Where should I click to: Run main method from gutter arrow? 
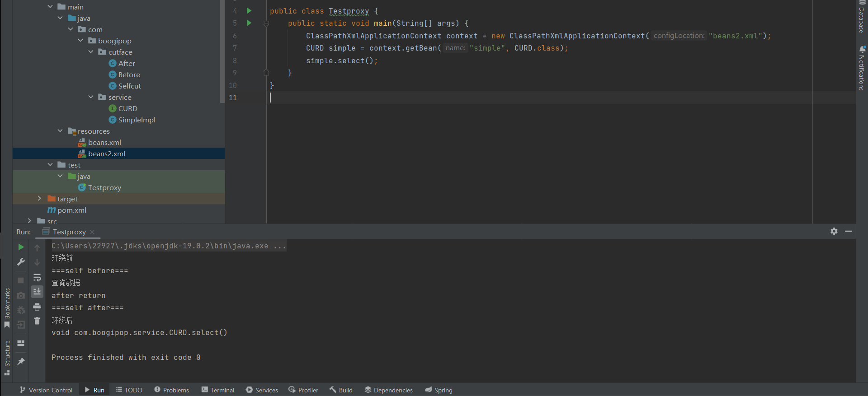(249, 23)
